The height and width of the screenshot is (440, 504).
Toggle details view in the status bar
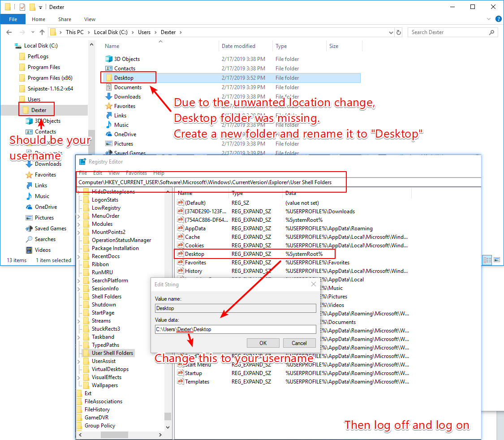pos(487,260)
